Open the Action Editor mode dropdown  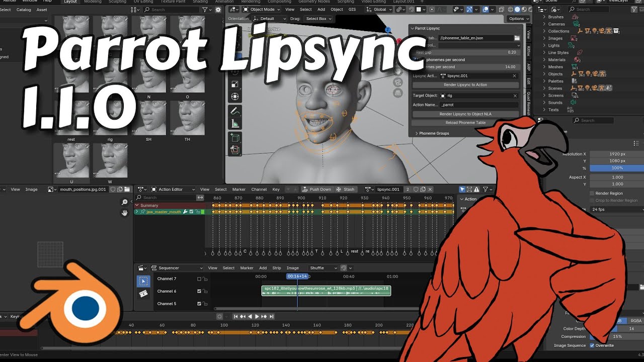[174, 190]
